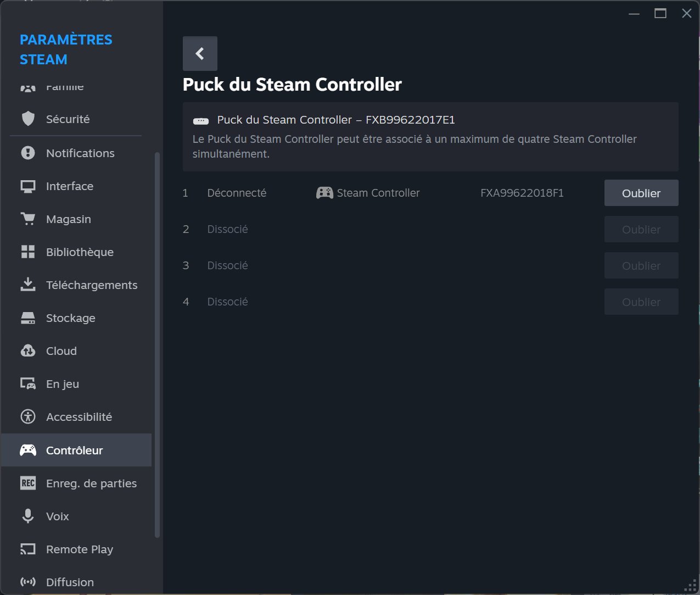
Task: Click the Déconnecté status in row 1
Action: pos(237,193)
